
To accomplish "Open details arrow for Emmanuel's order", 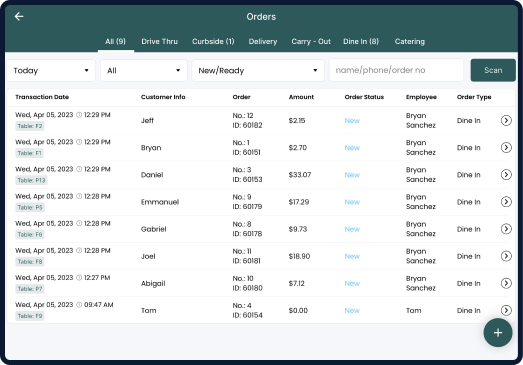I will (506, 202).
